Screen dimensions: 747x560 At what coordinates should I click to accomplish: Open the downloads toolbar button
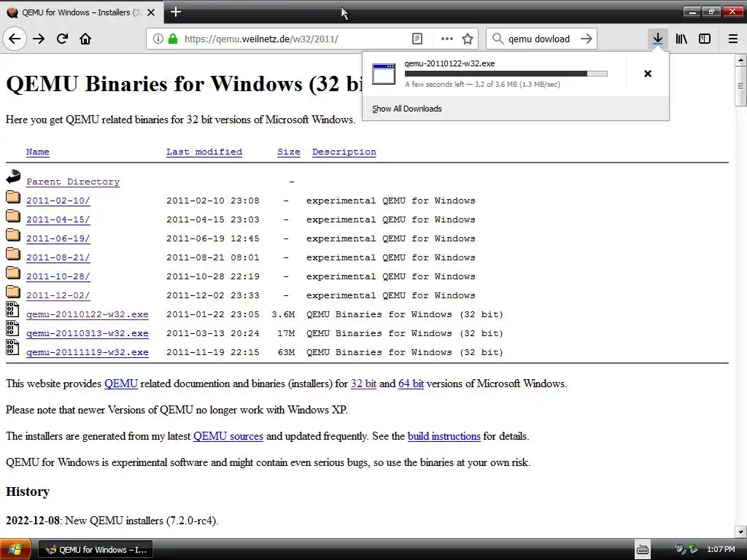point(657,39)
